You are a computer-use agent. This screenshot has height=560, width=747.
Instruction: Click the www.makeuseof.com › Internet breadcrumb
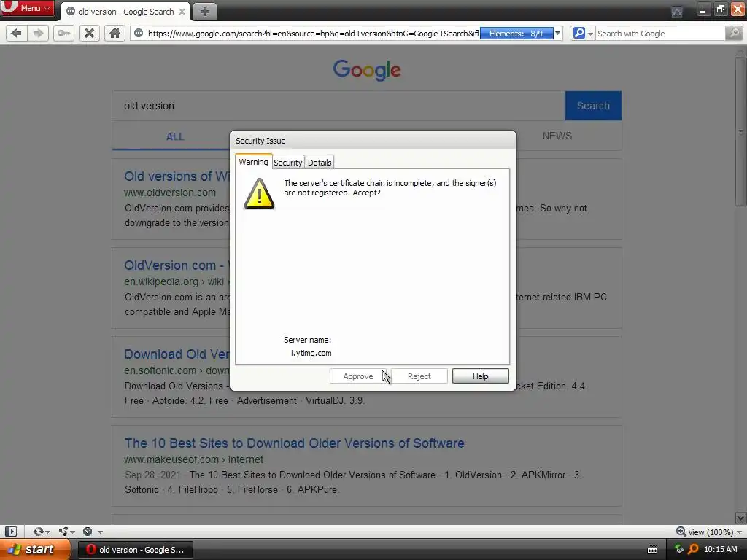point(193,459)
